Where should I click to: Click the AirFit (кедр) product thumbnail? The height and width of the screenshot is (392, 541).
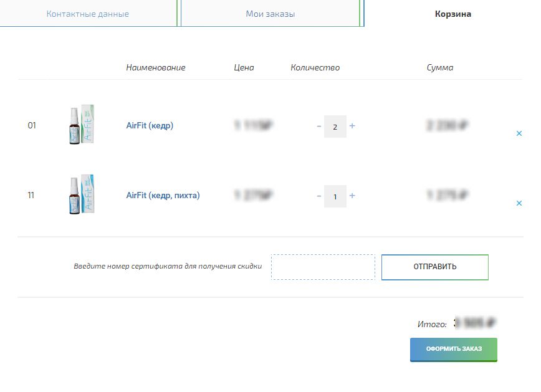pyautogui.click(x=82, y=125)
